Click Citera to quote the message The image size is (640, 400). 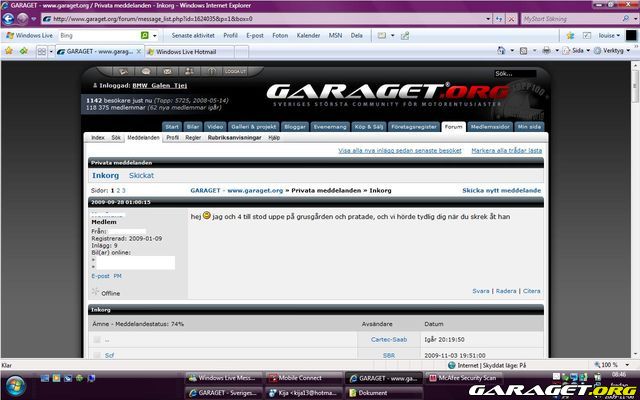click(x=531, y=291)
